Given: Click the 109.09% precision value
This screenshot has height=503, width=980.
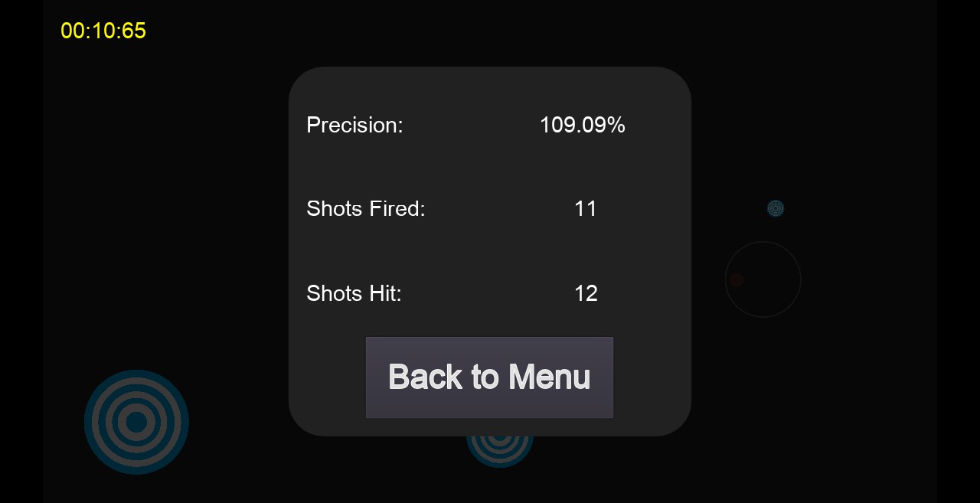Looking at the screenshot, I should [x=582, y=125].
